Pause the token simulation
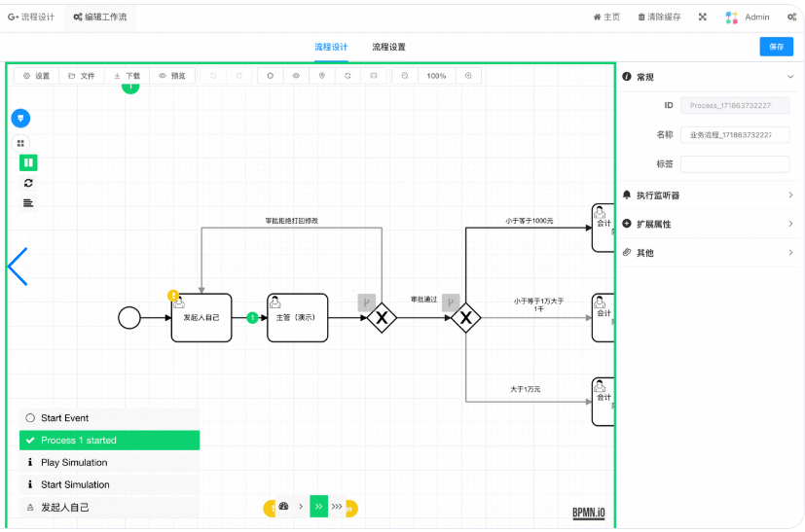The width and height of the screenshot is (805, 532). pos(28,162)
